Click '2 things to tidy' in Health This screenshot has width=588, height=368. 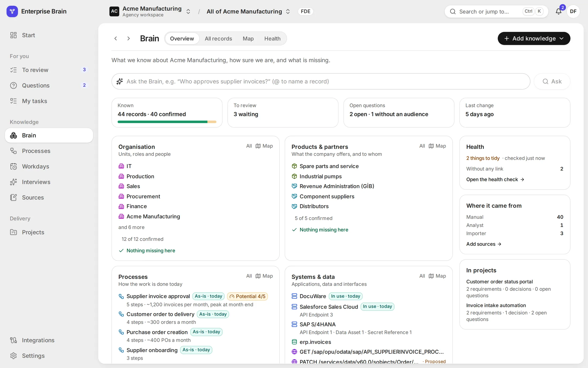(x=483, y=158)
